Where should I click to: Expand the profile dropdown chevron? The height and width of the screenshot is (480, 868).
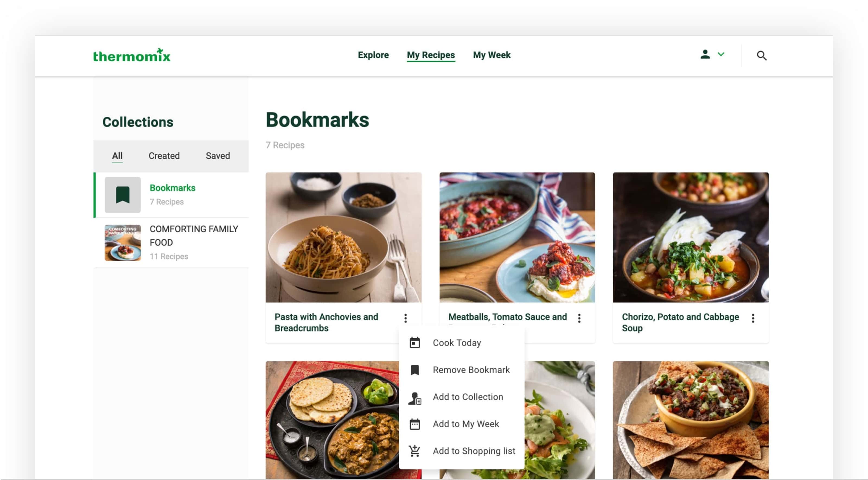[x=720, y=54]
